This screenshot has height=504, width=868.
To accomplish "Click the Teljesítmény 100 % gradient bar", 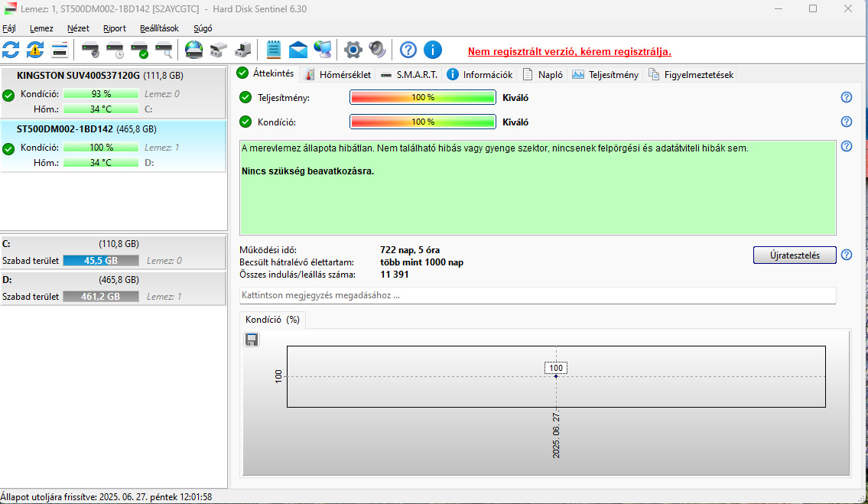I will (422, 97).
